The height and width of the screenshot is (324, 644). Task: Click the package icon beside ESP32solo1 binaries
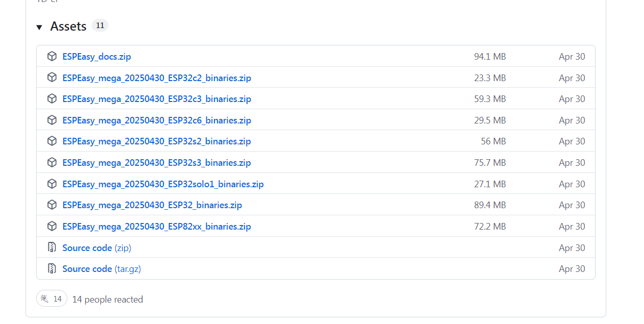[x=51, y=184]
